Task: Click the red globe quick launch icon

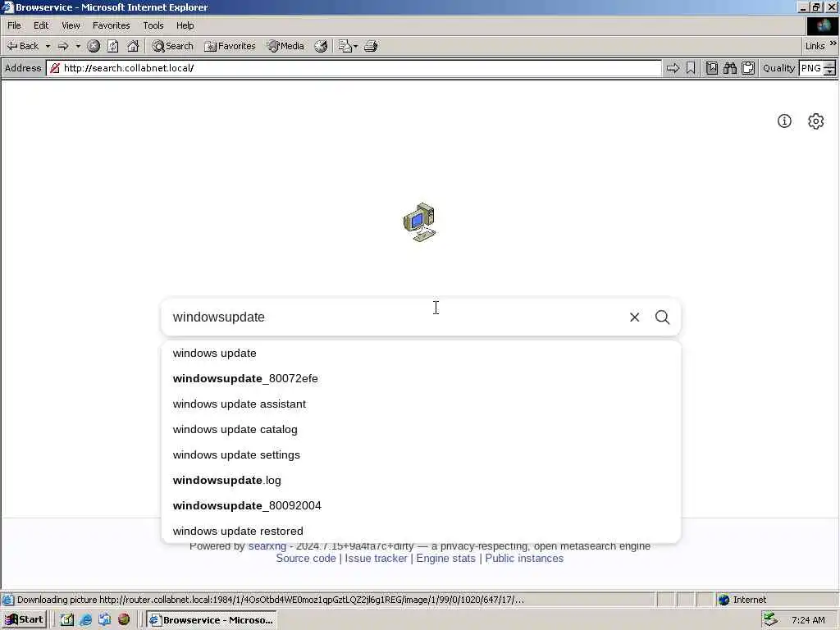Action: 124,620
